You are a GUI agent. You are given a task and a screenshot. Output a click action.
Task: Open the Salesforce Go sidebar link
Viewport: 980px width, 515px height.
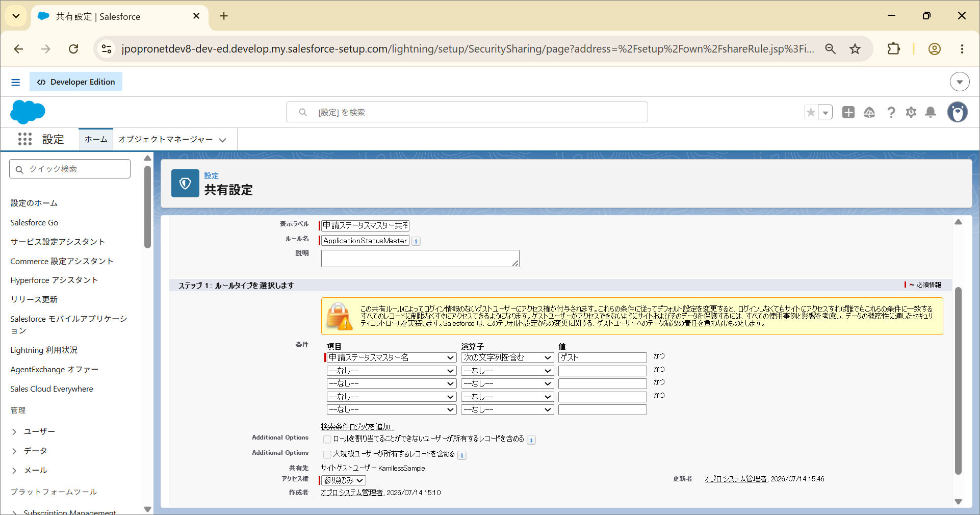(x=34, y=222)
